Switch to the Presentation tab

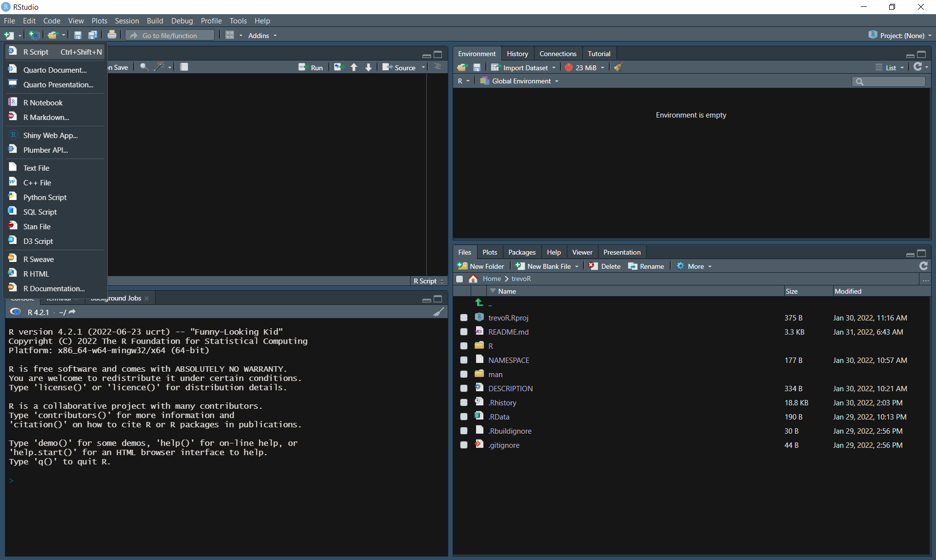(x=622, y=252)
